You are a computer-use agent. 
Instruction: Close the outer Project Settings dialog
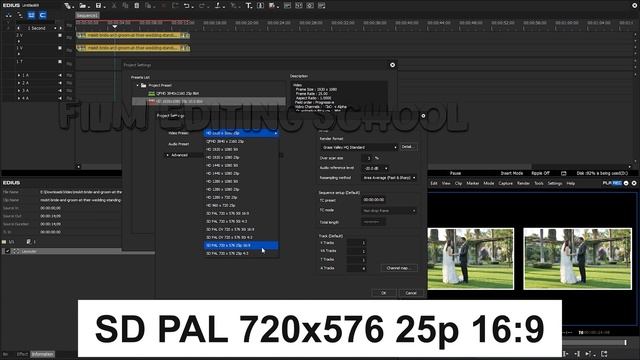click(x=392, y=65)
